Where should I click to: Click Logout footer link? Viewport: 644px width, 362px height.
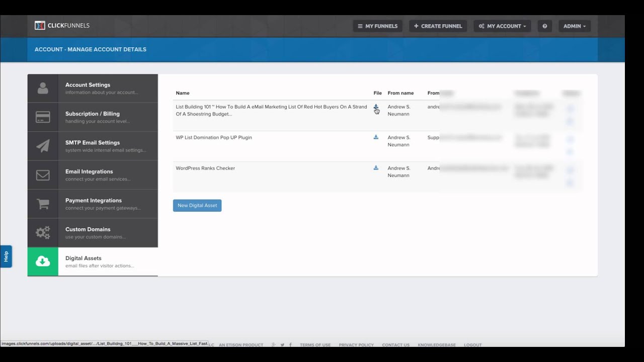pyautogui.click(x=473, y=345)
